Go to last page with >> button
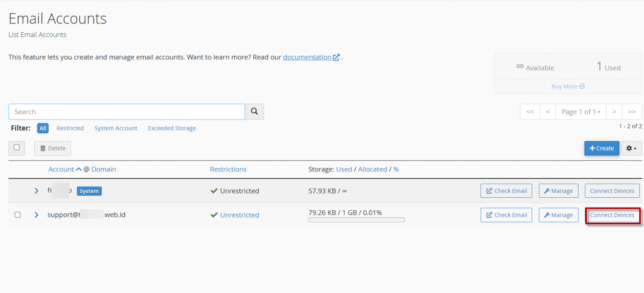 [632, 112]
